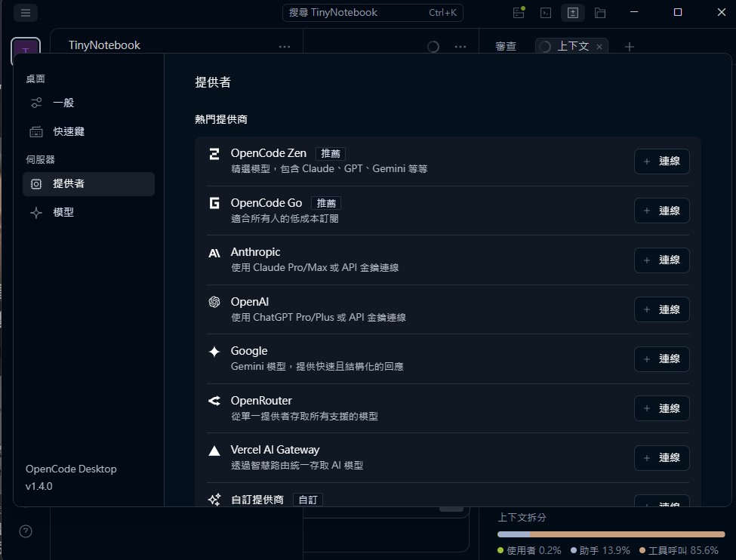Click the 提供者 page heading
This screenshot has width=736, height=560.
pos(213,82)
